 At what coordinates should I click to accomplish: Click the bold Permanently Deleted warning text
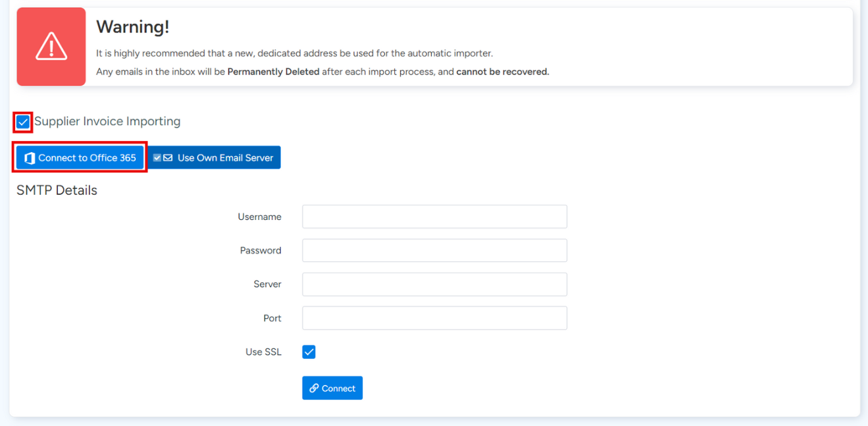[x=273, y=72]
